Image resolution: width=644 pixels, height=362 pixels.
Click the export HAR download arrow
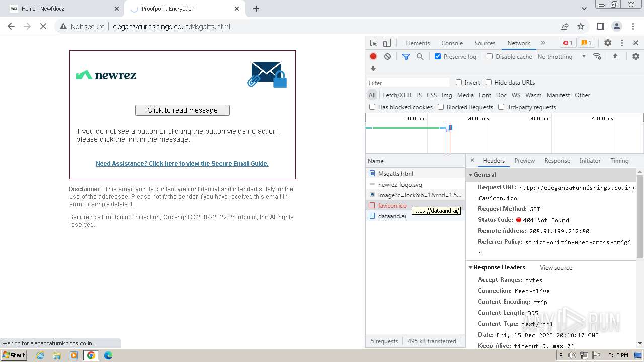tap(373, 69)
